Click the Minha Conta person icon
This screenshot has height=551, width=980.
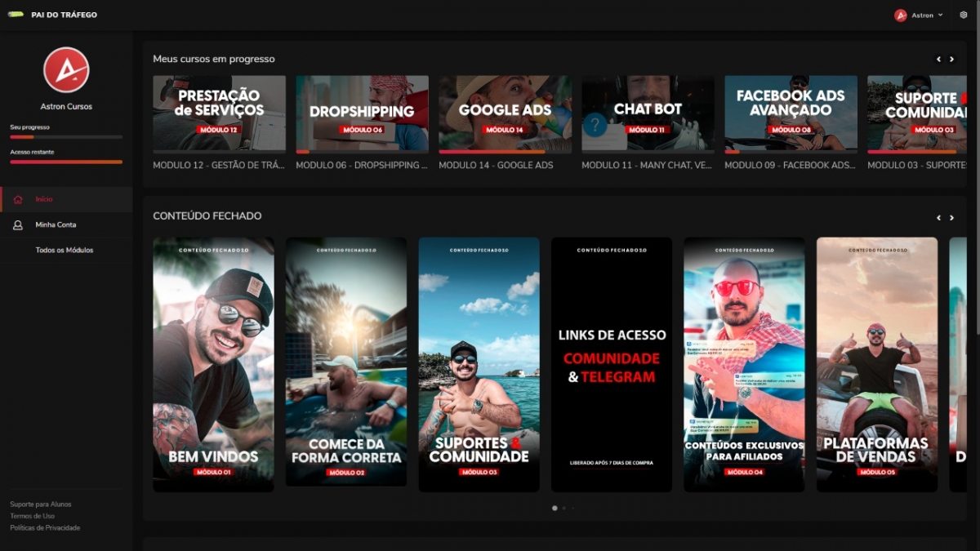click(x=18, y=224)
